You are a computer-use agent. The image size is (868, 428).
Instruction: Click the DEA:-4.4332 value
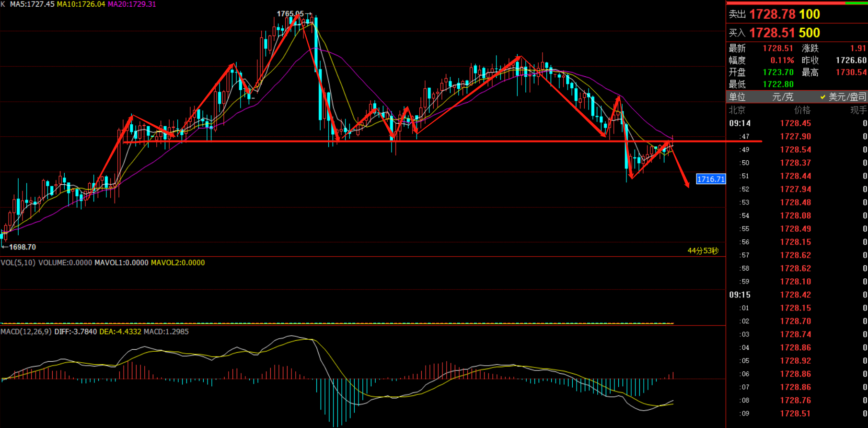tap(120, 332)
